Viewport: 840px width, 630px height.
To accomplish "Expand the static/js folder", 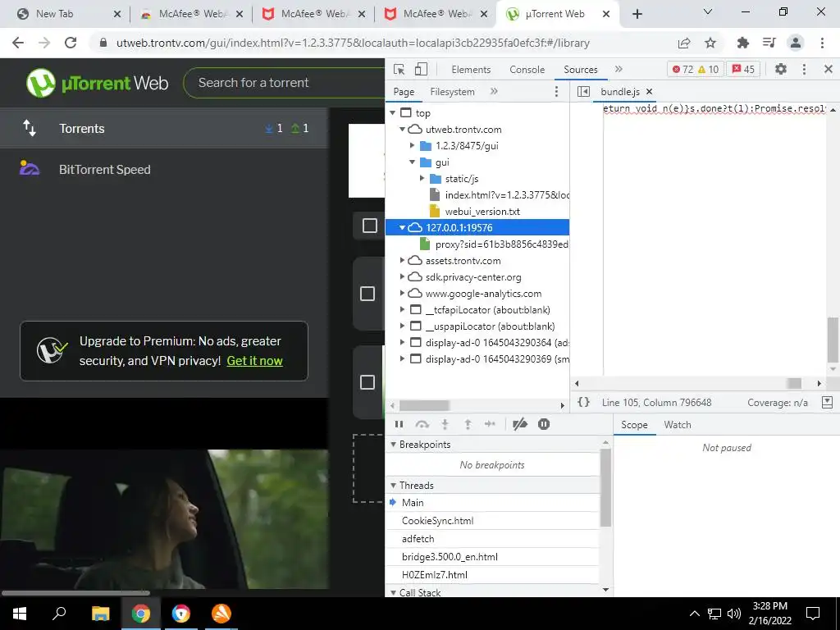I will [422, 178].
